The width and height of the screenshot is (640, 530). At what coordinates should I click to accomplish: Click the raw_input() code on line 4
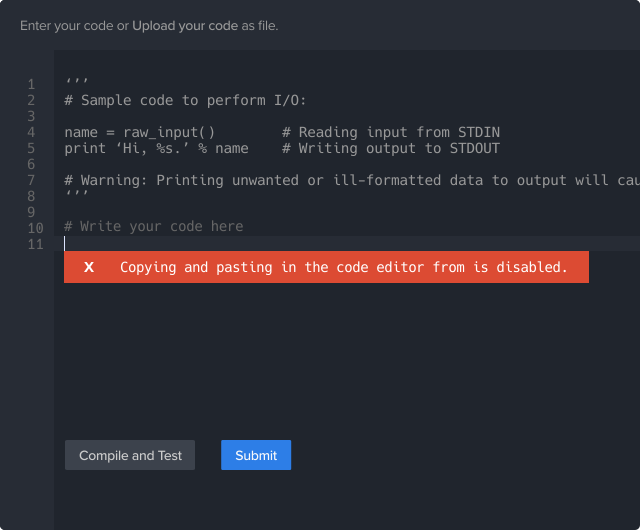click(169, 132)
